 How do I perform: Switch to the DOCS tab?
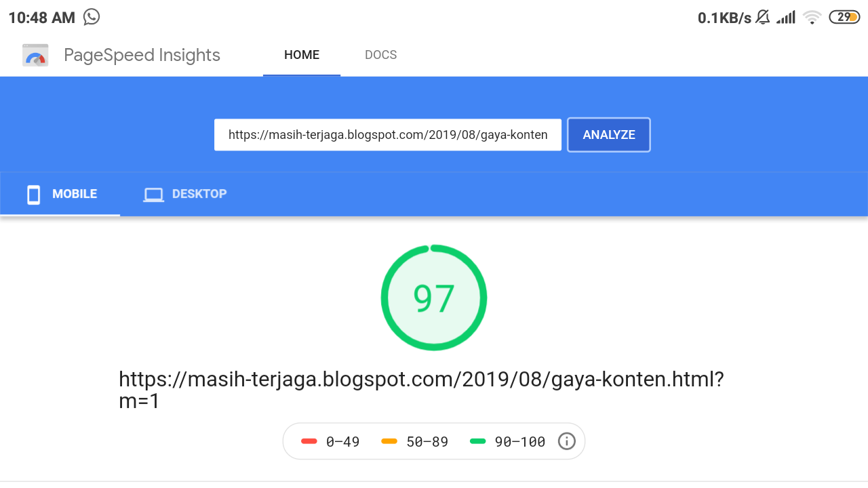point(380,55)
